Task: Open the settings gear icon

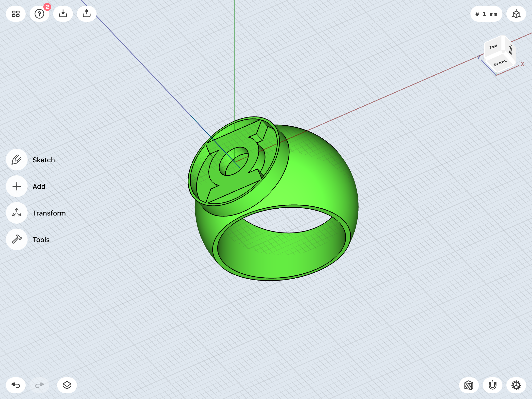Action: pos(516,385)
